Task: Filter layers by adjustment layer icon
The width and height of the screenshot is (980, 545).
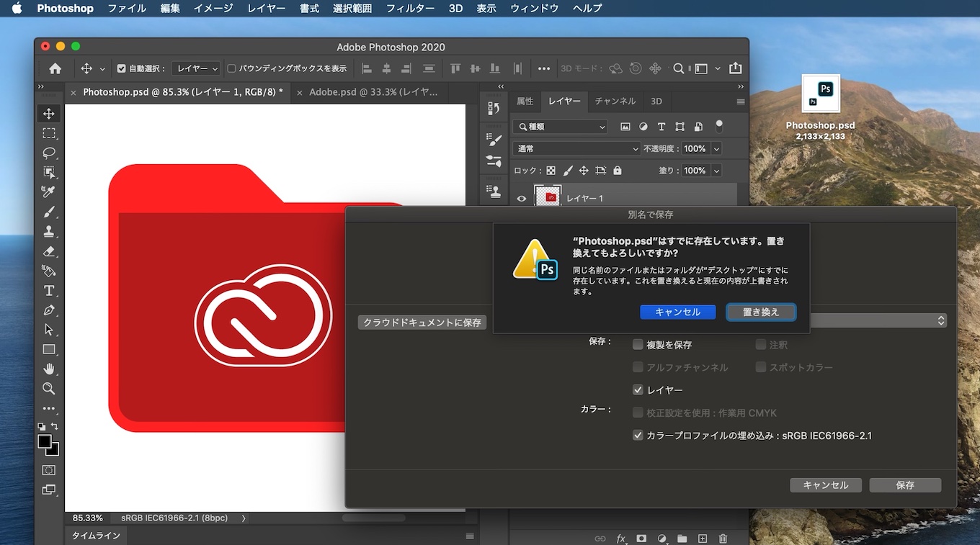Action: point(643,127)
